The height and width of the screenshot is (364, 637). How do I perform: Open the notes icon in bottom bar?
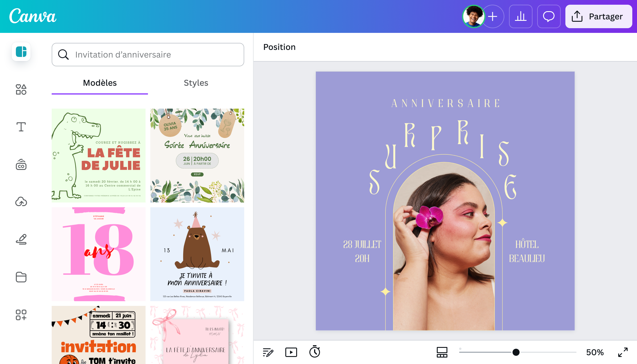pyautogui.click(x=268, y=352)
